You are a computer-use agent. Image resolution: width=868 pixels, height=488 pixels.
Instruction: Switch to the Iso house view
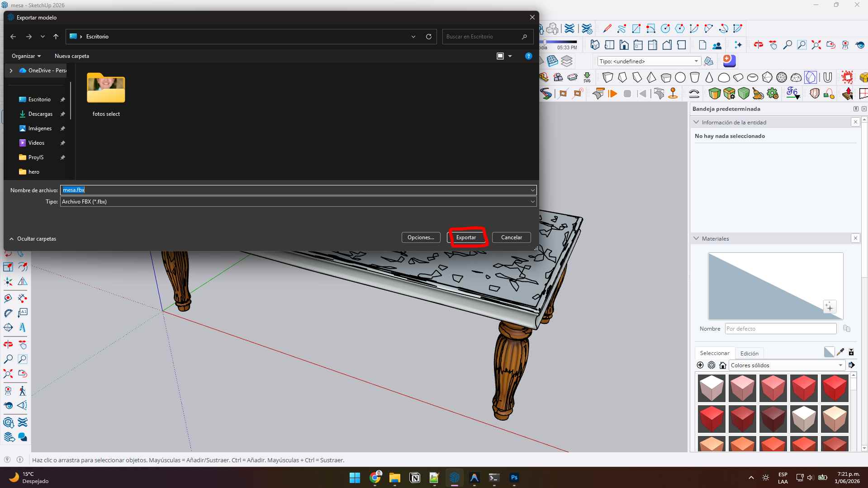[595, 45]
